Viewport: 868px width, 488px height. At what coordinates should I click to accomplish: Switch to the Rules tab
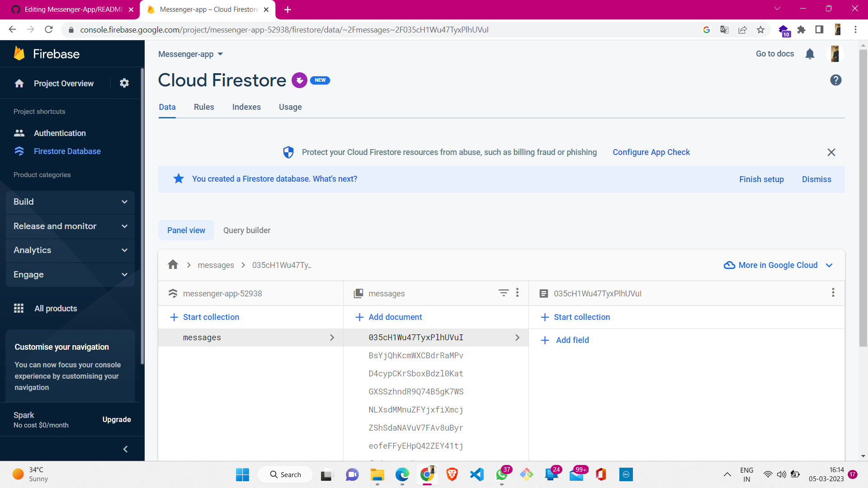tap(204, 107)
